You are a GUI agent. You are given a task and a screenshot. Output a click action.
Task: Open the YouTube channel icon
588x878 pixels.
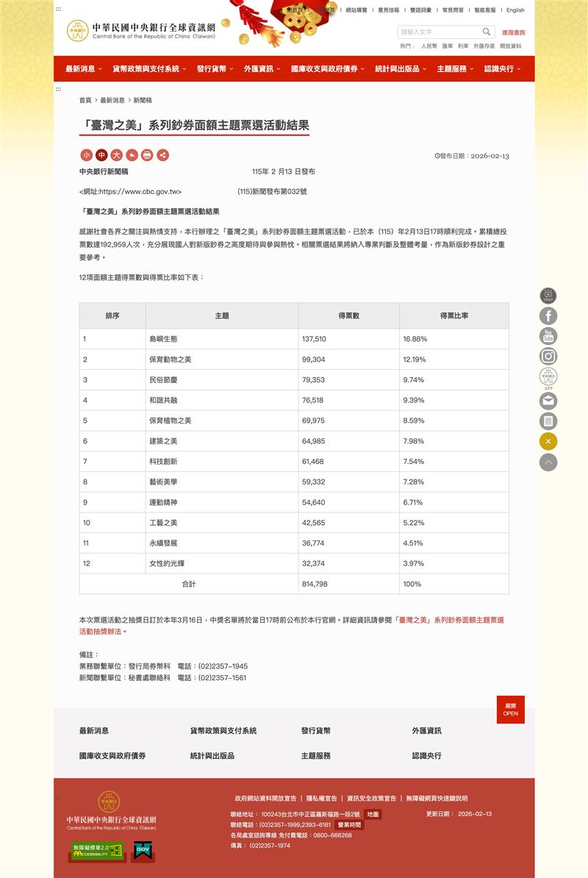pyautogui.click(x=548, y=337)
